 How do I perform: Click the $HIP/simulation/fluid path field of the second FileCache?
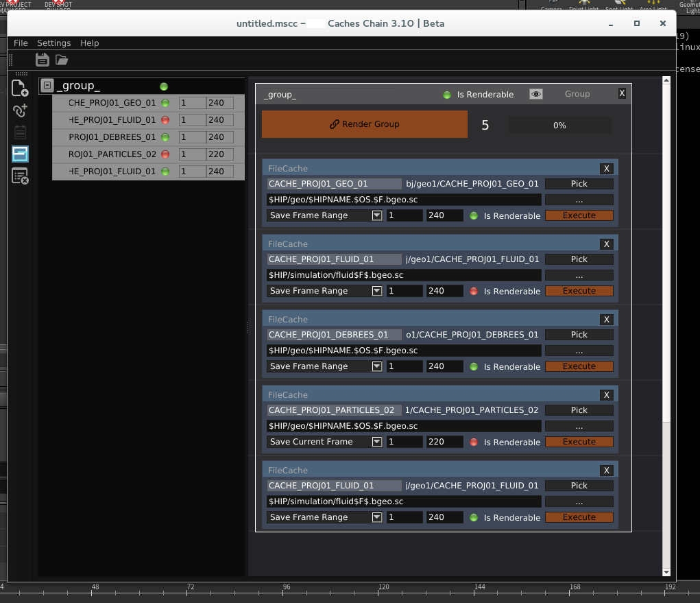(x=404, y=275)
